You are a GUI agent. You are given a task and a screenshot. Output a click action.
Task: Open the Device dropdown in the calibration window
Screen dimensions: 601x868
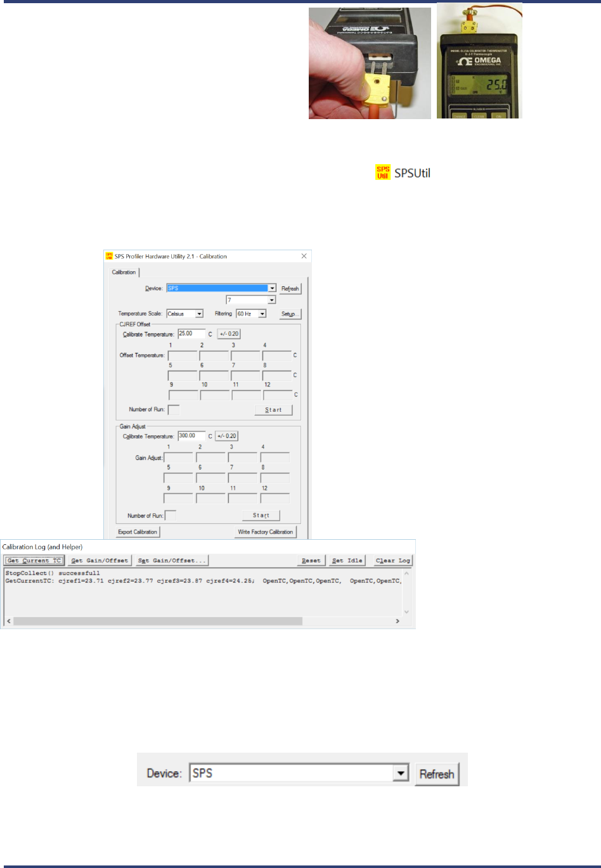(272, 288)
